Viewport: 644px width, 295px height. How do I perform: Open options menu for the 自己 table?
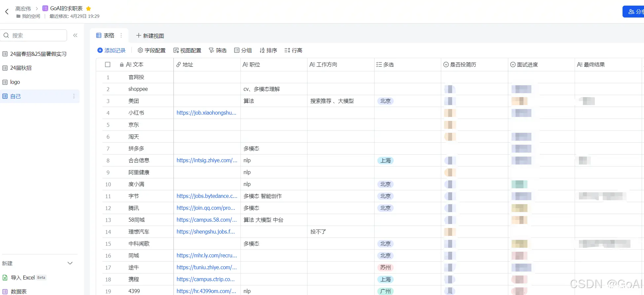(74, 96)
